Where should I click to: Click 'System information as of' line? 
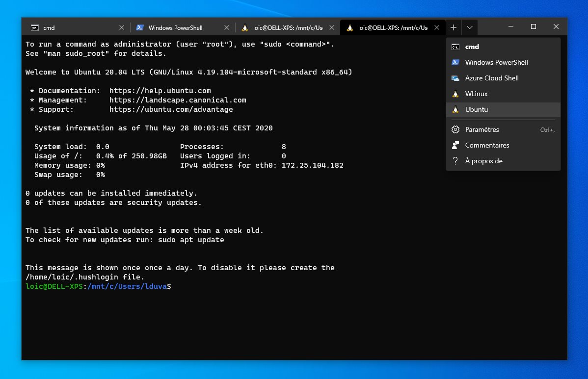[153, 128]
